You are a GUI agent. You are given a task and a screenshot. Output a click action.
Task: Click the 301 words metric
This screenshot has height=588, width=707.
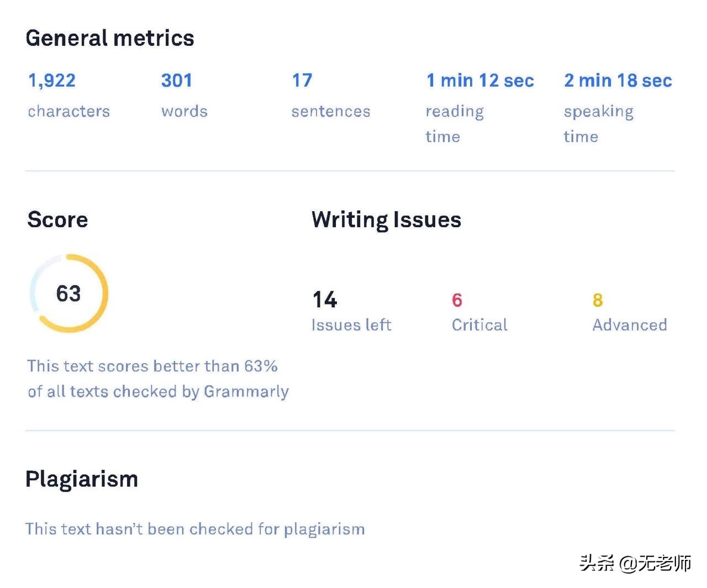click(177, 81)
